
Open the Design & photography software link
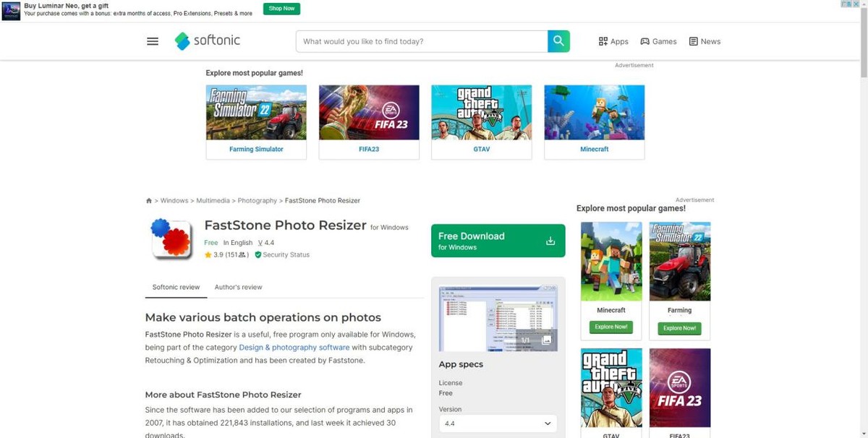pos(294,347)
